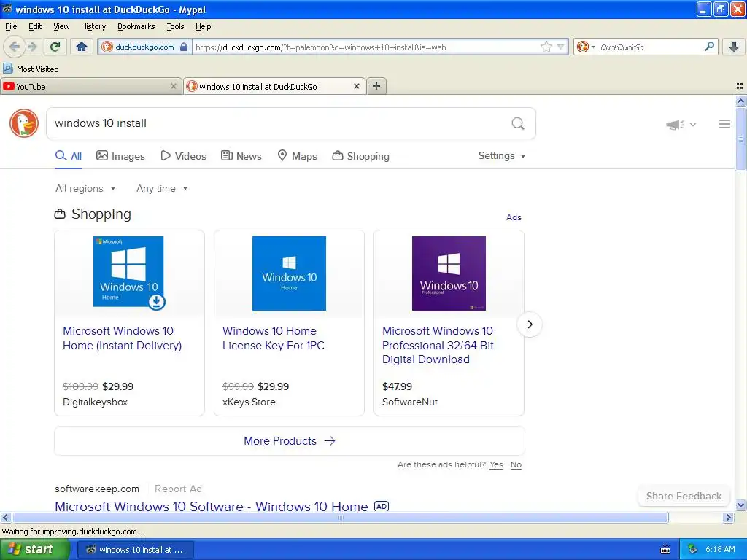Screen dimensions: 747x560
Task: Click the list all tabs icon
Action: click(740, 86)
